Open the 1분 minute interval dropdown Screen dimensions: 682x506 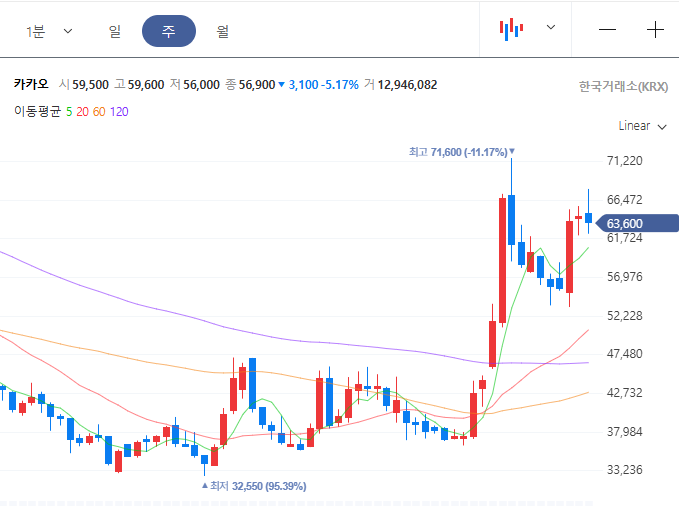click(x=49, y=31)
